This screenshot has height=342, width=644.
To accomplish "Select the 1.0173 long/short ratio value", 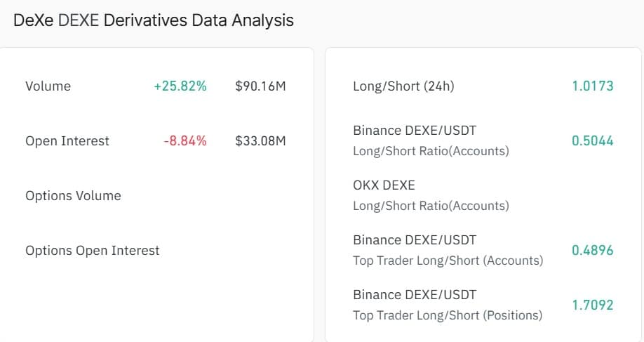I will (593, 86).
